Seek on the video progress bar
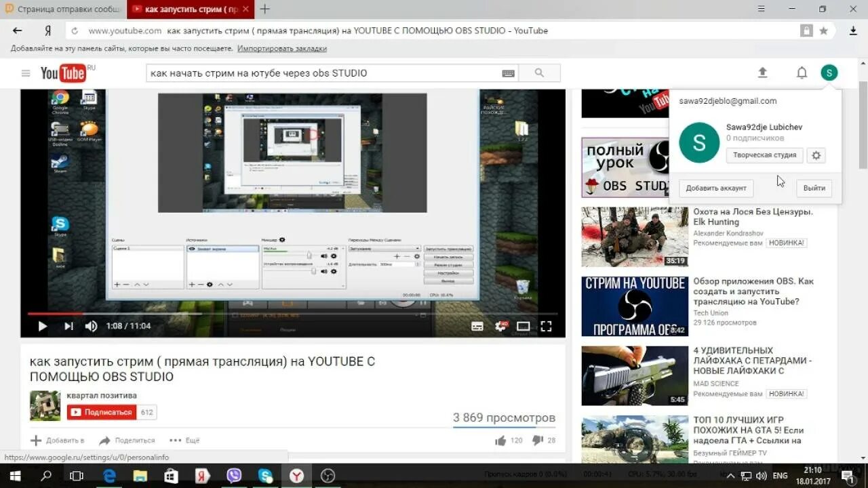This screenshot has height=488, width=868. pos(292,314)
